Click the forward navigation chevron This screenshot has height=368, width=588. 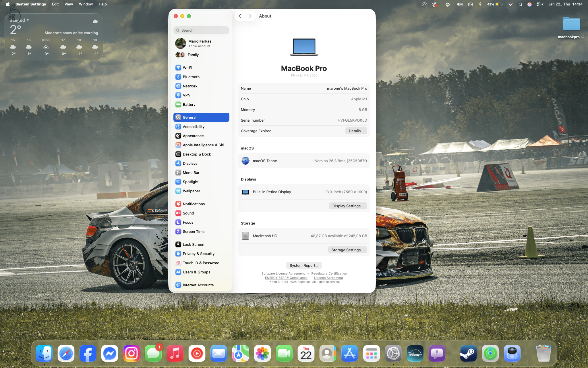pyautogui.click(x=249, y=16)
